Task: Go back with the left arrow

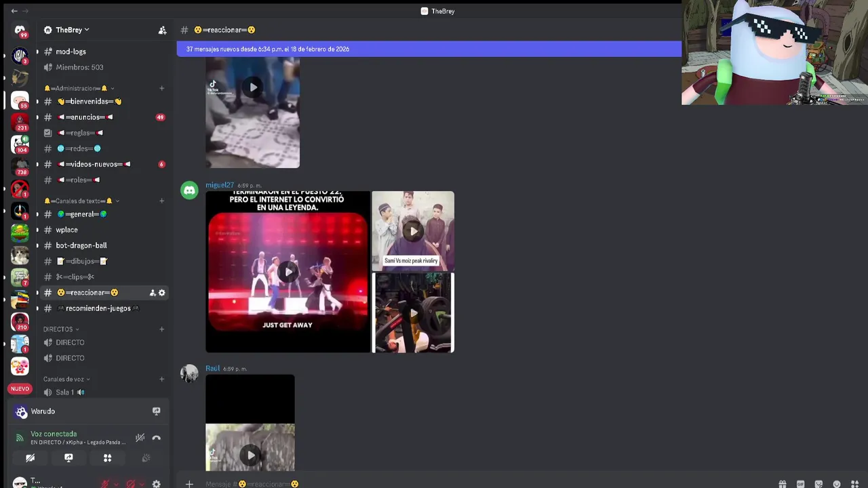Action: click(x=14, y=11)
